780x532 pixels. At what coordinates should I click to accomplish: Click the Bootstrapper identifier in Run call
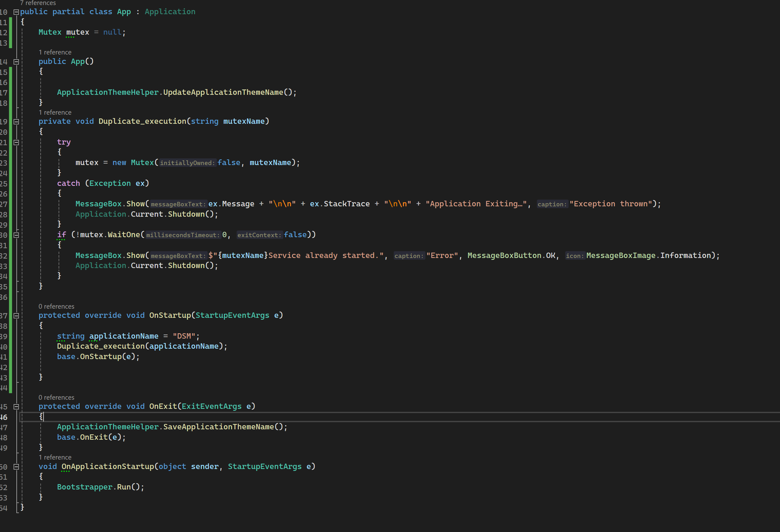pyautogui.click(x=84, y=487)
